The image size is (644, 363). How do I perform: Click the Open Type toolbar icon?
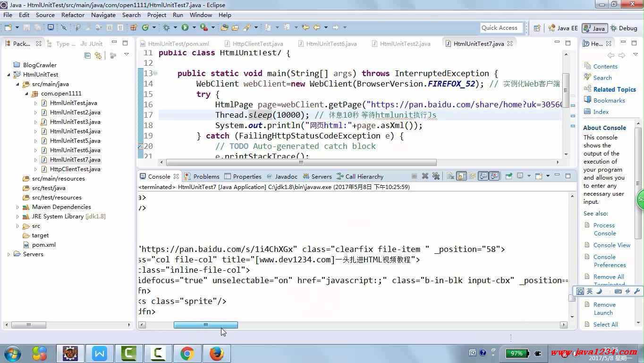pos(224,27)
